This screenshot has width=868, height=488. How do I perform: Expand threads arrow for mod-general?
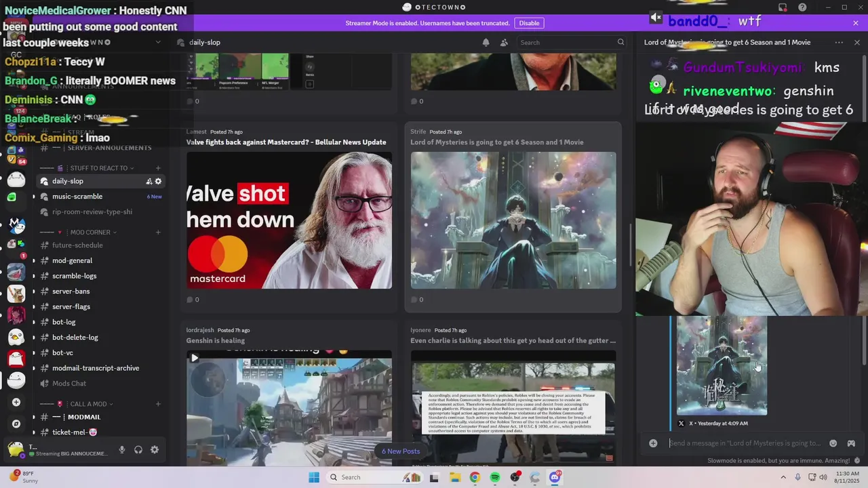34,260
